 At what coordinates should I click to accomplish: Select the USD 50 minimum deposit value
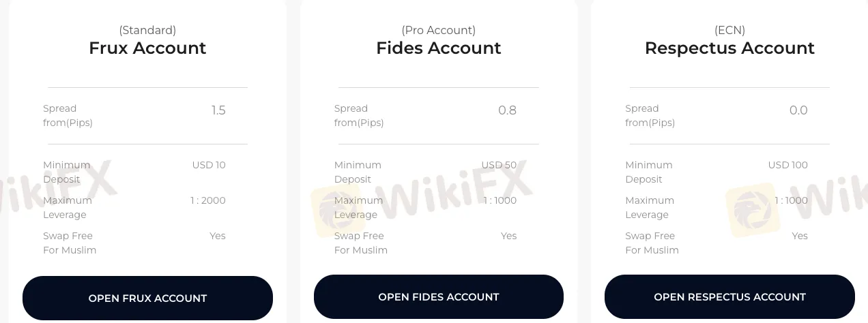[499, 165]
